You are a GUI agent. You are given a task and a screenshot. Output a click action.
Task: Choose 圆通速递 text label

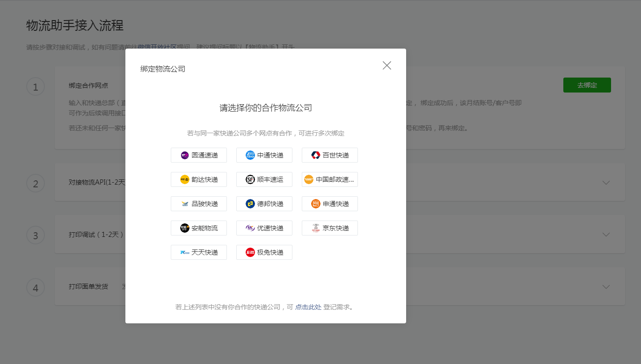(x=205, y=155)
